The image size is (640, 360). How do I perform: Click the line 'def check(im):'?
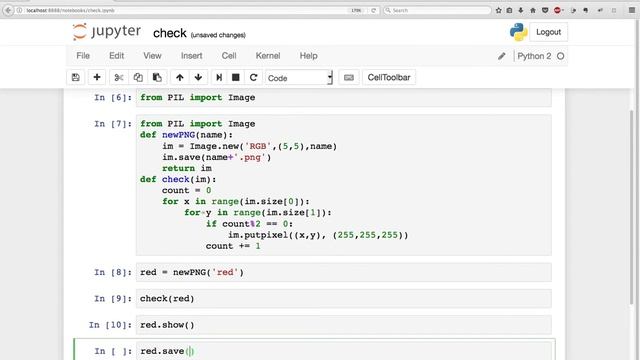[x=178, y=180]
